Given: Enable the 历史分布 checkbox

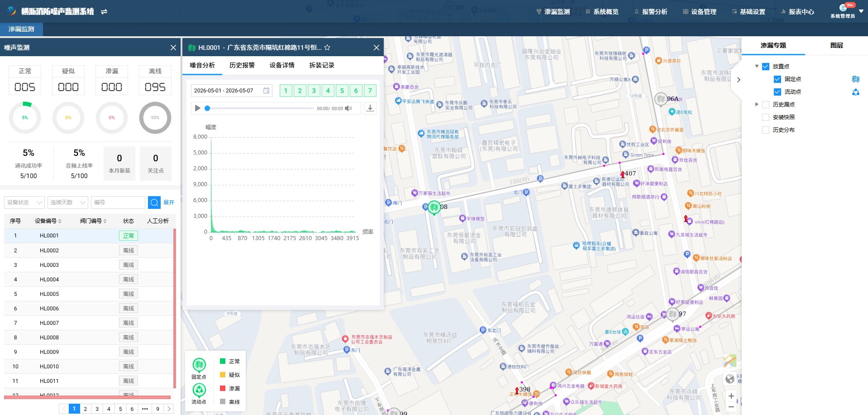Looking at the screenshot, I should pos(766,130).
